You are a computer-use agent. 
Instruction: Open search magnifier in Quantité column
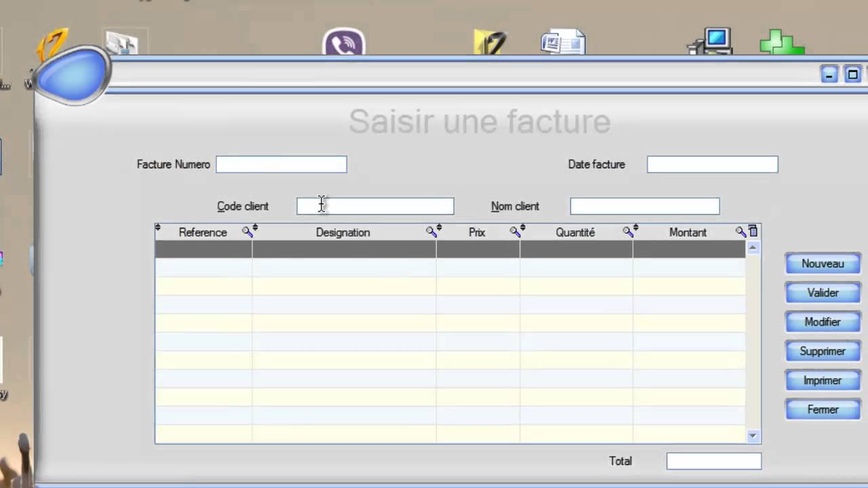(x=627, y=232)
